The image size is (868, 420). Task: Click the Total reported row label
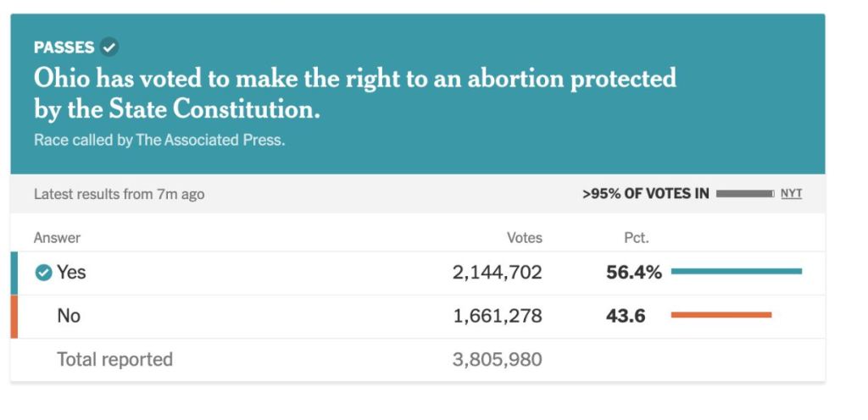coord(114,360)
